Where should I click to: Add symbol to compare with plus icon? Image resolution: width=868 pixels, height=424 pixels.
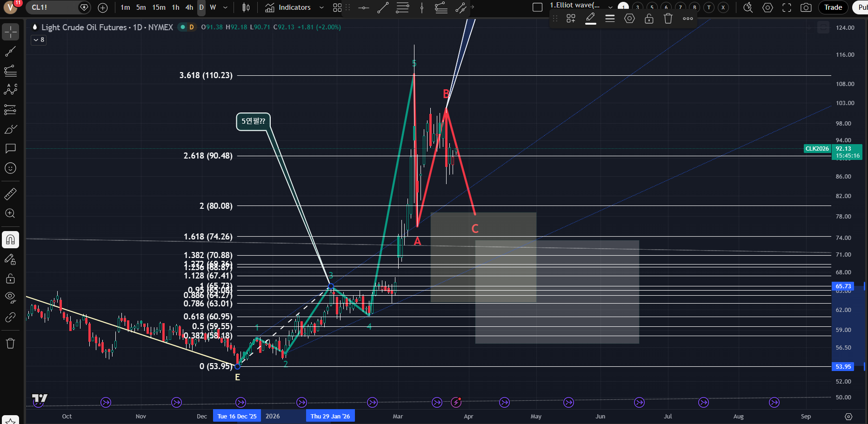point(103,7)
